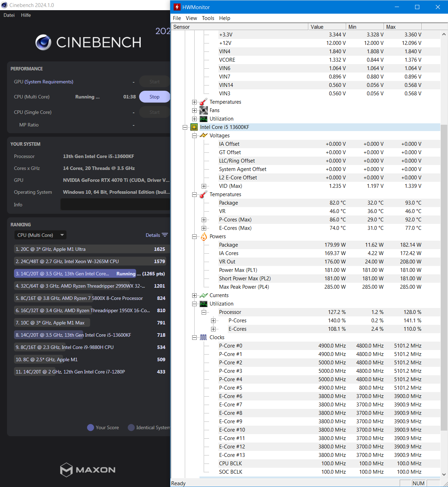Select the Apple M1 Ultra ranking bar
This screenshot has width=448, height=487.
click(92, 249)
